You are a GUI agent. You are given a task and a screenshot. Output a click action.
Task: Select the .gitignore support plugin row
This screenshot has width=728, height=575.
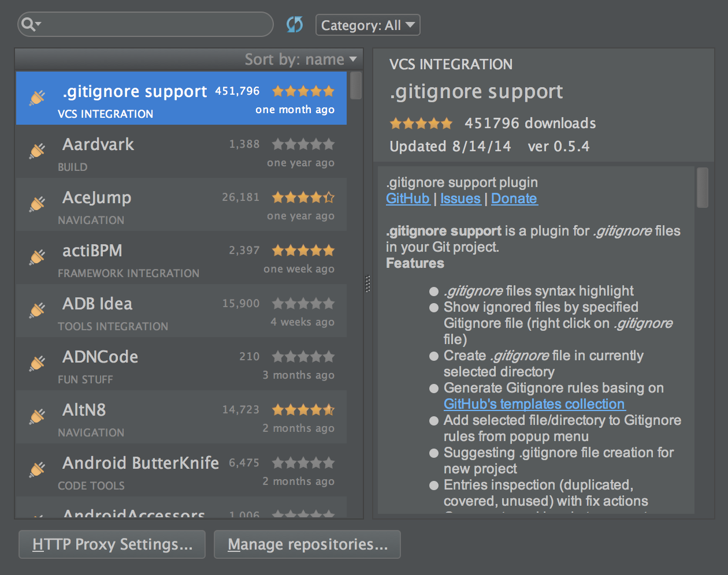pos(181,98)
